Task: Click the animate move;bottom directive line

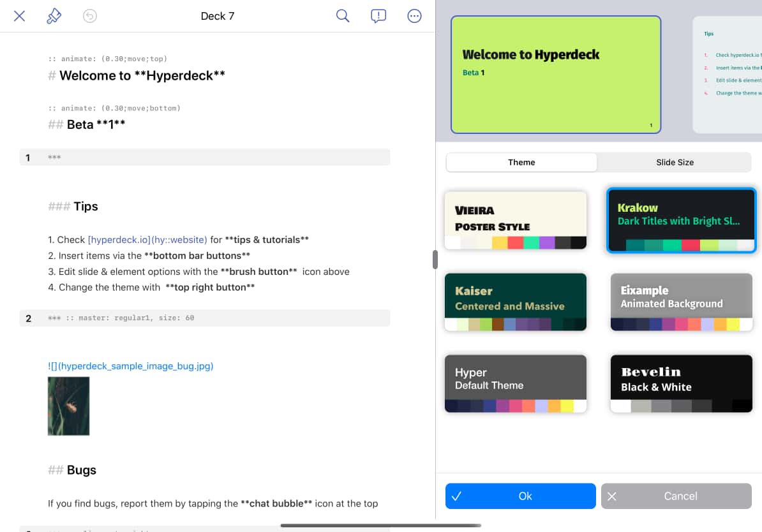Action: click(114, 108)
